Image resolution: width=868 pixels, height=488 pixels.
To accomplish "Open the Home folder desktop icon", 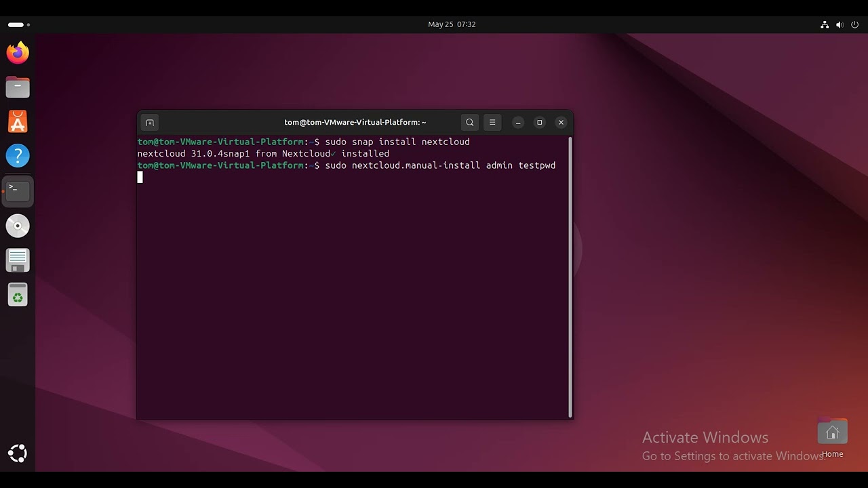I will tap(832, 438).
